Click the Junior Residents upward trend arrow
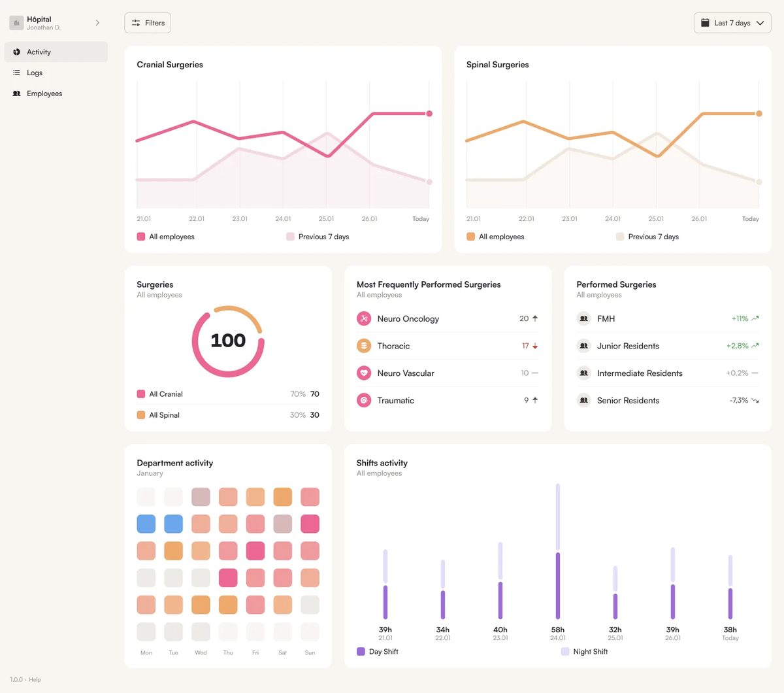The width and height of the screenshot is (784, 693). click(755, 346)
